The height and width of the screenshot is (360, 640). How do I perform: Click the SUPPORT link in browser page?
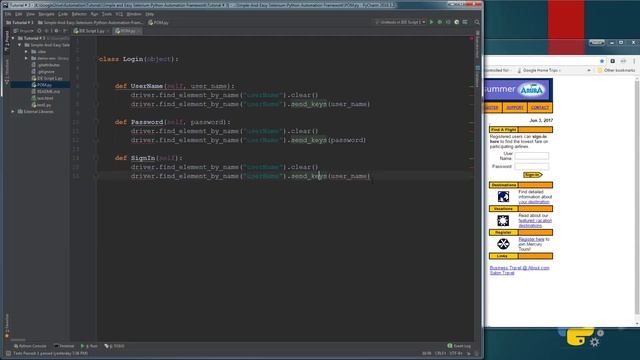(515, 108)
